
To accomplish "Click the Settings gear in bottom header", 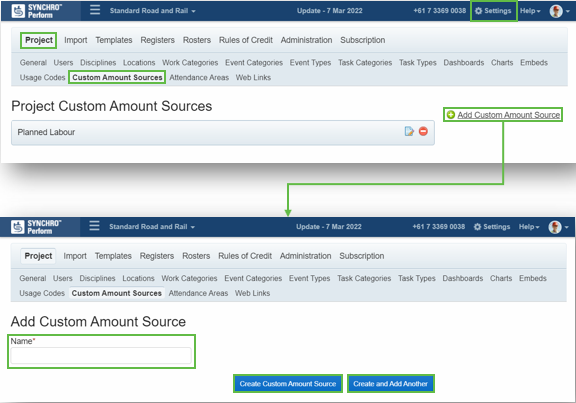I will point(477,227).
